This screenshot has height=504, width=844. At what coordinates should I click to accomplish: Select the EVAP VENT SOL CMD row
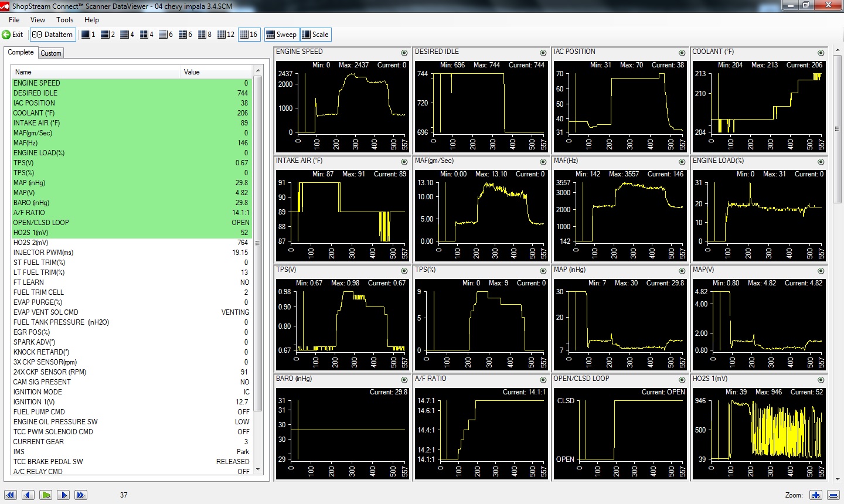131,312
